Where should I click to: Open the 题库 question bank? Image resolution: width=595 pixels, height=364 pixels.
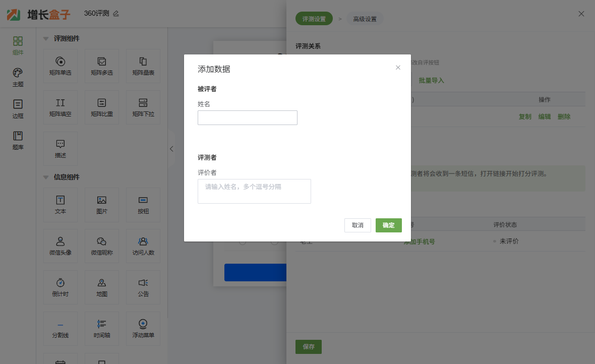pos(18,141)
